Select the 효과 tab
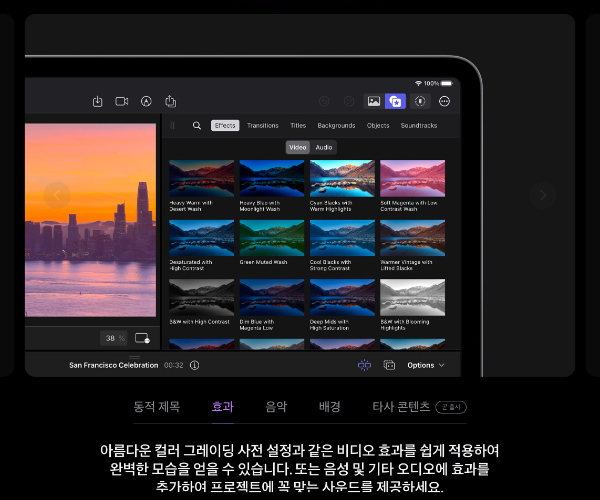Screen dimensions: 600x500 tap(223, 406)
